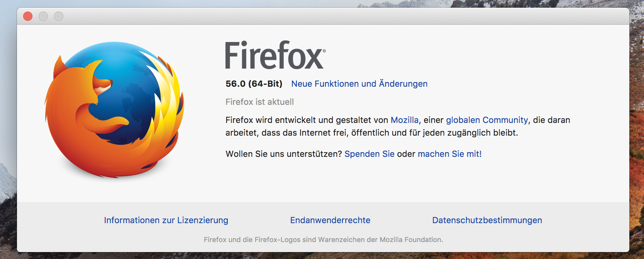Click the Firefox ist aktuell status
The width and height of the screenshot is (644, 259).
pyautogui.click(x=259, y=102)
